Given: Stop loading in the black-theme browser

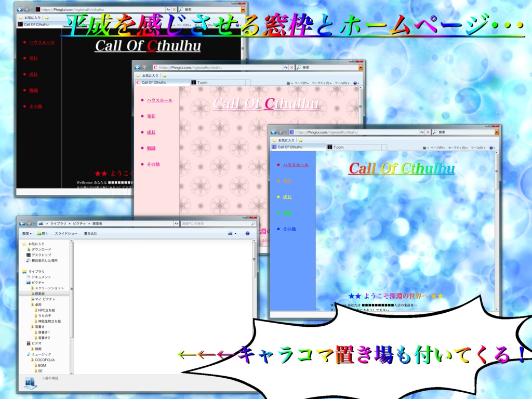Looking at the screenshot, I should point(175,9).
